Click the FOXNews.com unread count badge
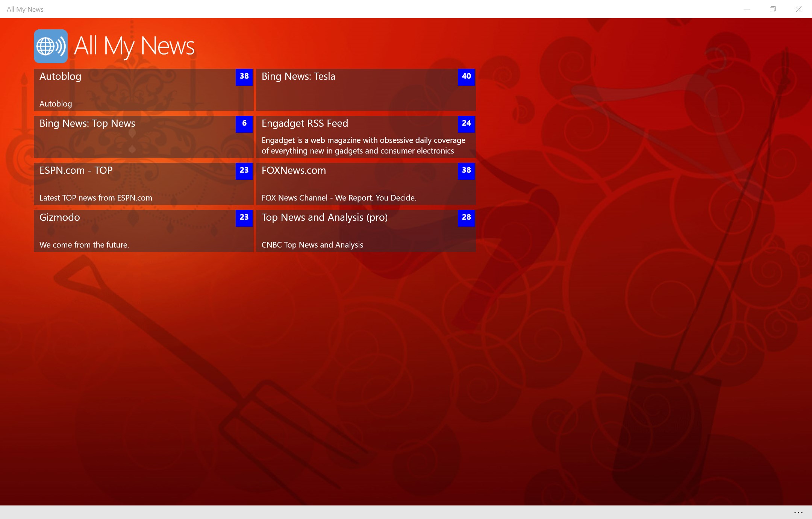This screenshot has width=812, height=519. pyautogui.click(x=466, y=171)
